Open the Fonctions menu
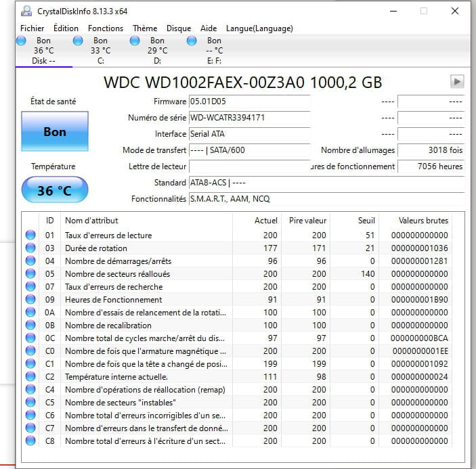The height and width of the screenshot is (469, 476). click(106, 28)
